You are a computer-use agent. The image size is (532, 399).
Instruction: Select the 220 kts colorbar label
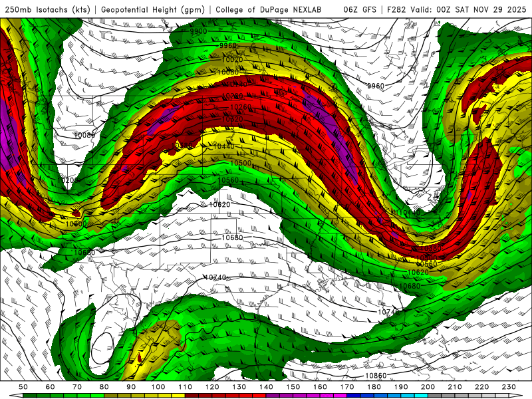tap(481, 387)
